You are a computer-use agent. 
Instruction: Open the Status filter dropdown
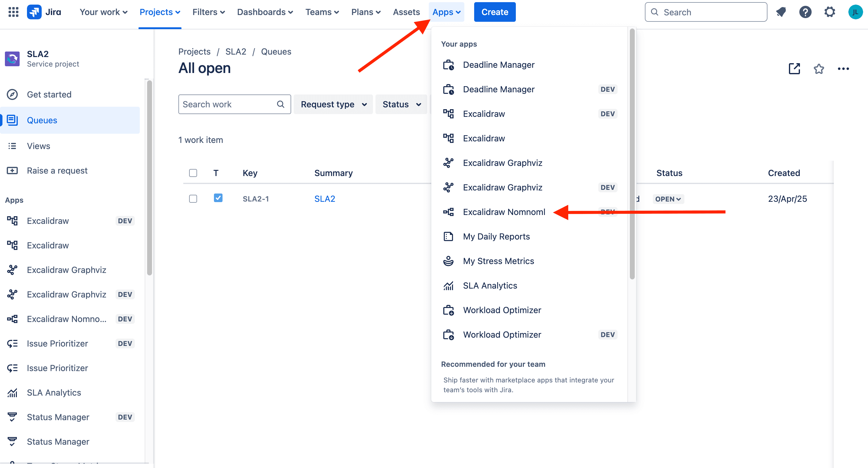(401, 104)
